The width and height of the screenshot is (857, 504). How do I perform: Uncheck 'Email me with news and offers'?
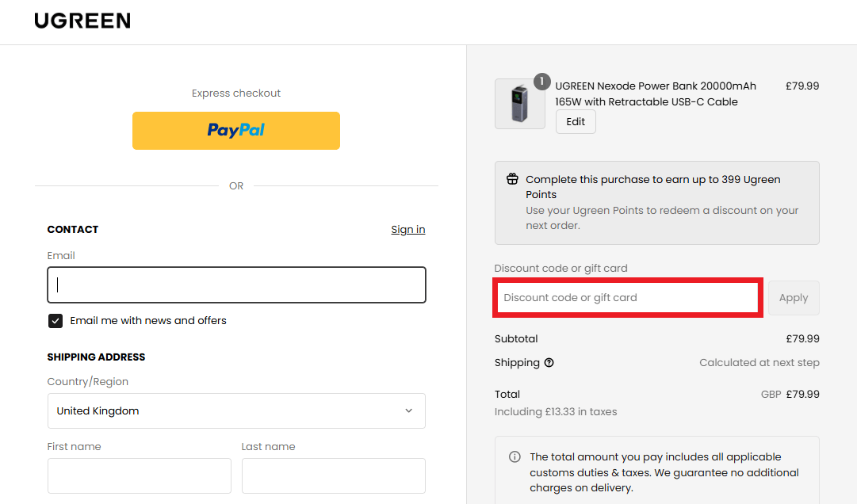pyautogui.click(x=55, y=320)
